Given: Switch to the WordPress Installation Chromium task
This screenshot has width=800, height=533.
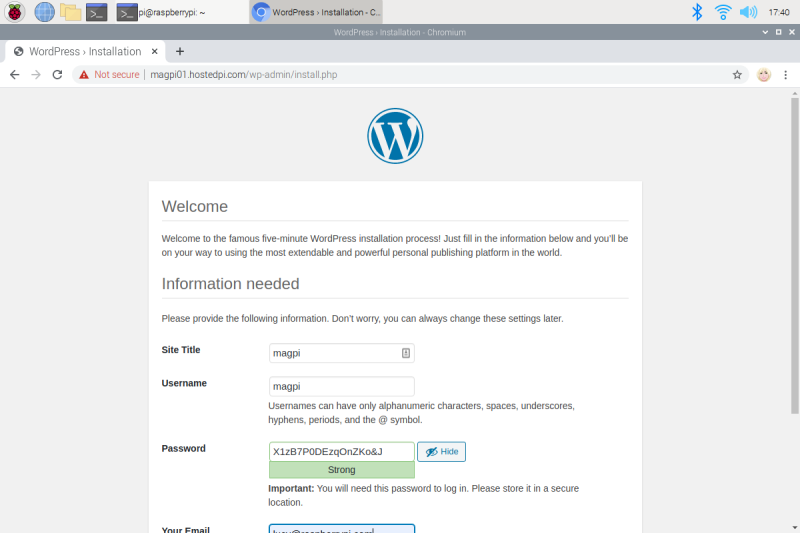Looking at the screenshot, I should click(316, 12).
